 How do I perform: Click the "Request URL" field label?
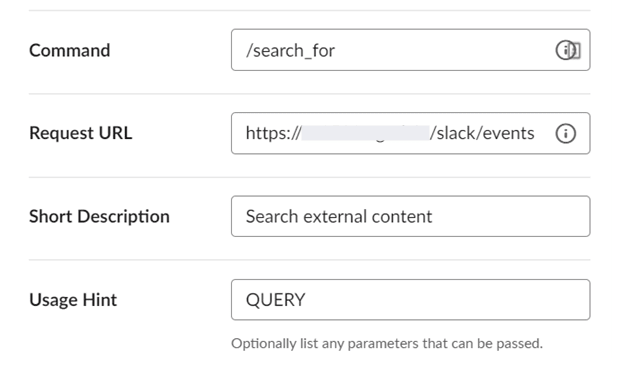tap(81, 133)
